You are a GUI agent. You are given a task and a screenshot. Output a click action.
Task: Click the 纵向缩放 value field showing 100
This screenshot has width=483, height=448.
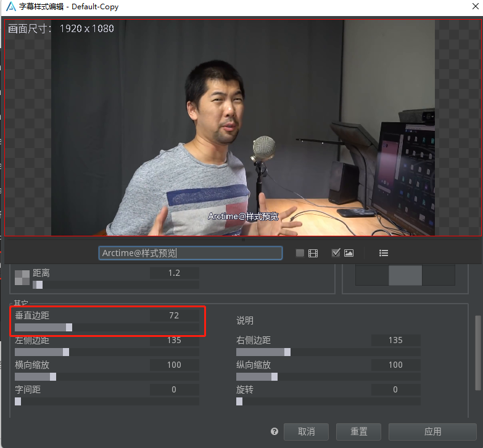coord(396,365)
